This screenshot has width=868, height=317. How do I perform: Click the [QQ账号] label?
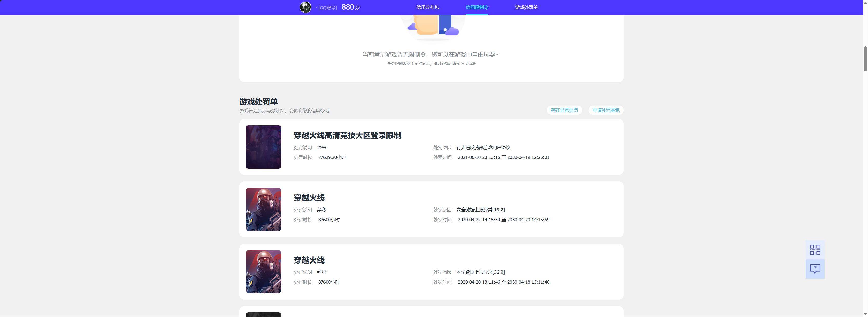point(328,8)
